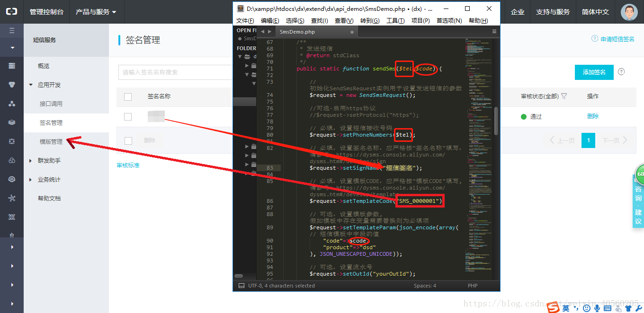
Task: Open the 审核标准 link
Action: [128, 165]
